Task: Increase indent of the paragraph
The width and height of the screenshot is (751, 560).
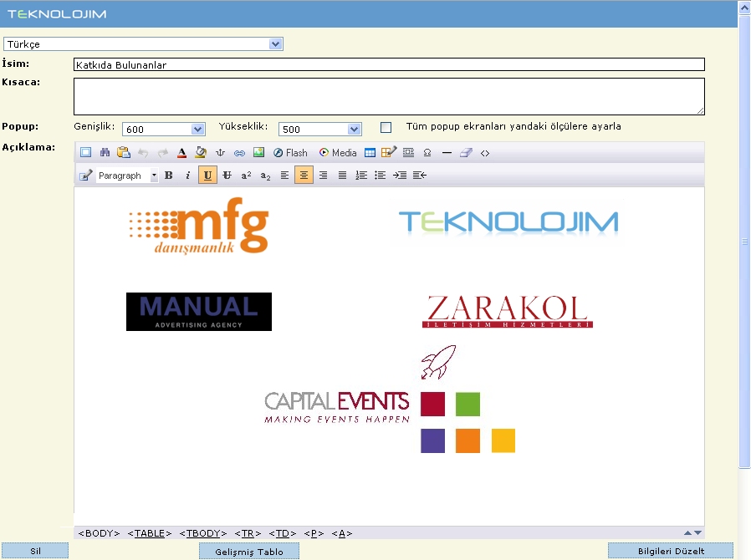Action: tap(400, 176)
